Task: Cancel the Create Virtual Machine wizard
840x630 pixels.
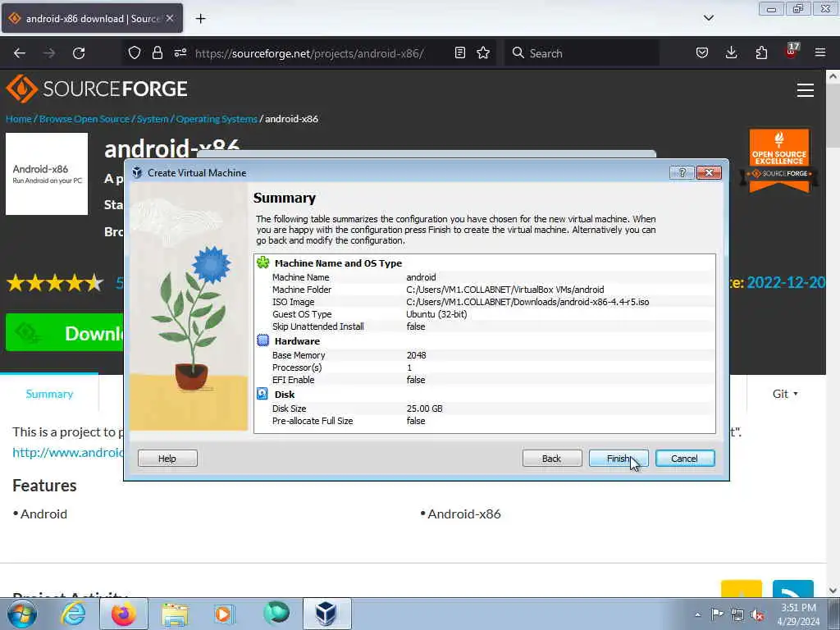Action: click(x=685, y=459)
